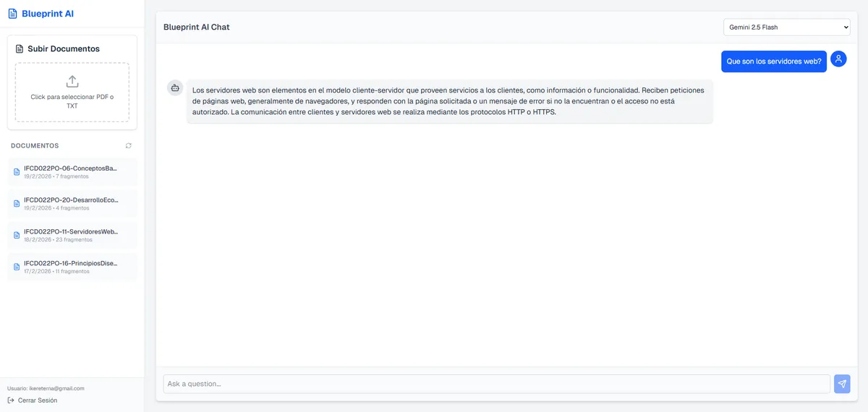Click file icon of IFCD022PO-11-ServidoresWeb document

[17, 235]
